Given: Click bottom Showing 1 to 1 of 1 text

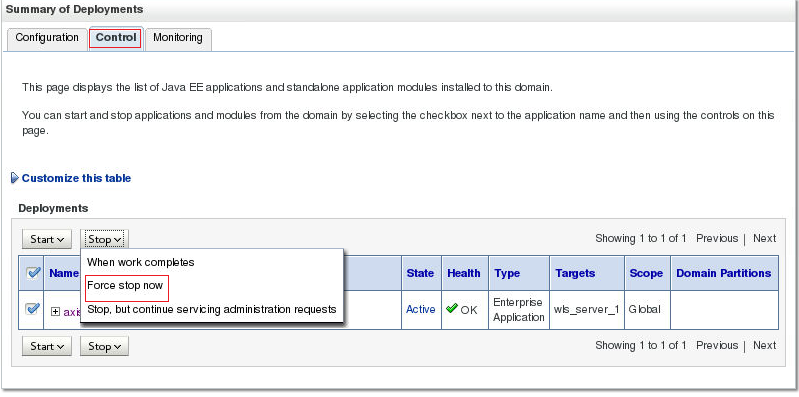Looking at the screenshot, I should point(641,345).
